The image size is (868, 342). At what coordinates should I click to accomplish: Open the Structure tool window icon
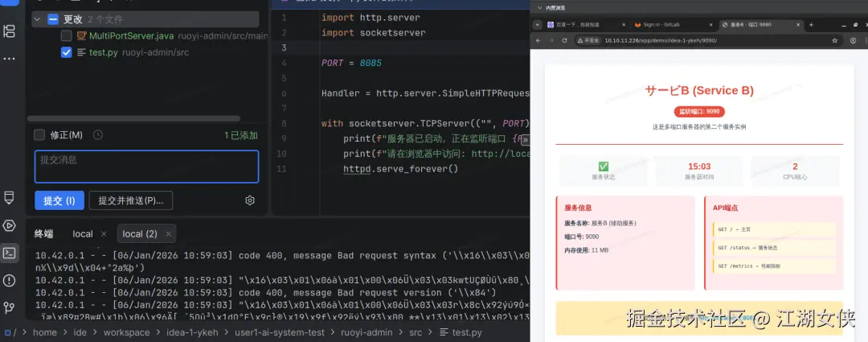pos(9,31)
